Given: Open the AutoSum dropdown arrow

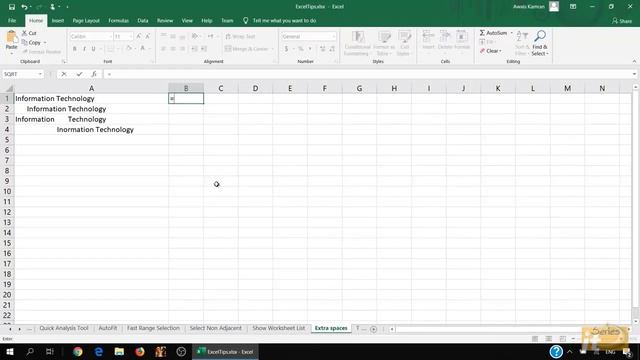Looking at the screenshot, I should [x=511, y=33].
